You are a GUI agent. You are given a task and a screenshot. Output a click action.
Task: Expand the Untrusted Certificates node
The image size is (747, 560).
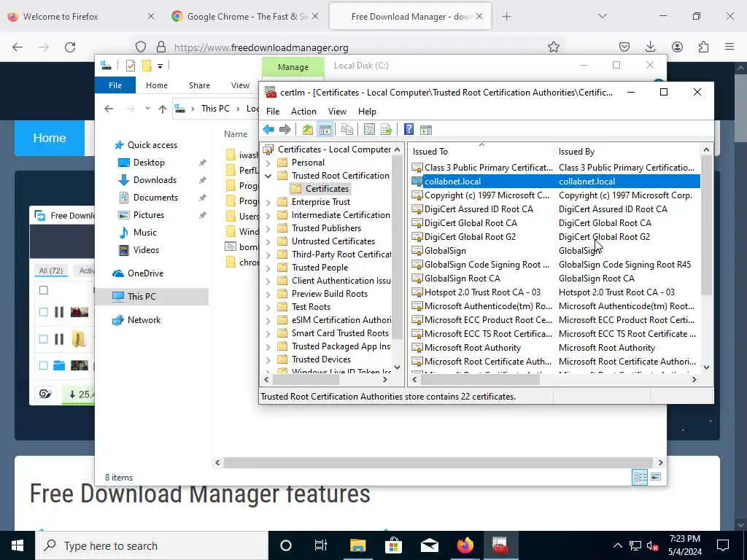(268, 241)
